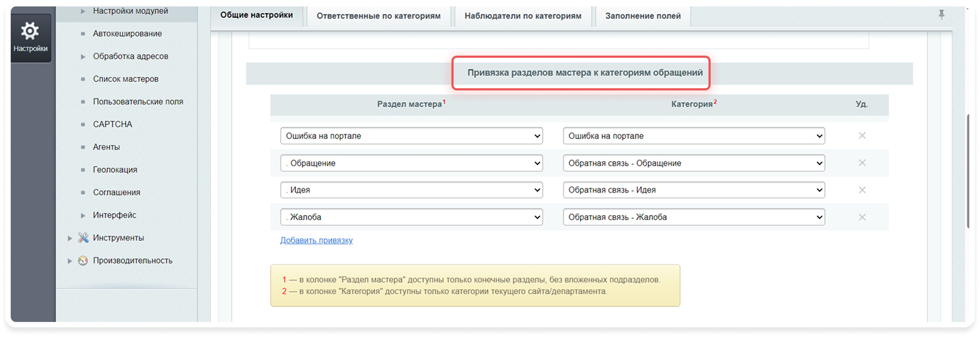The image size is (980, 337).
Task: Delete the Ошибка на портале binding row
Action: [862, 136]
